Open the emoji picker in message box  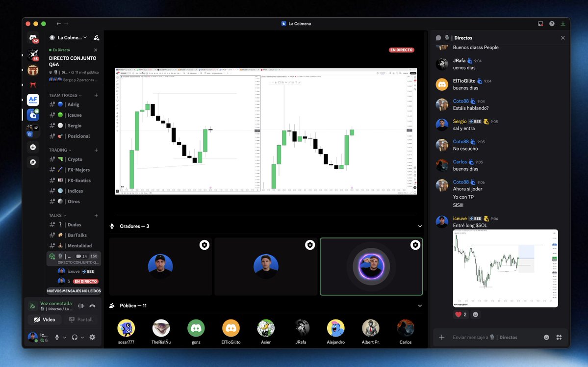[x=546, y=338]
